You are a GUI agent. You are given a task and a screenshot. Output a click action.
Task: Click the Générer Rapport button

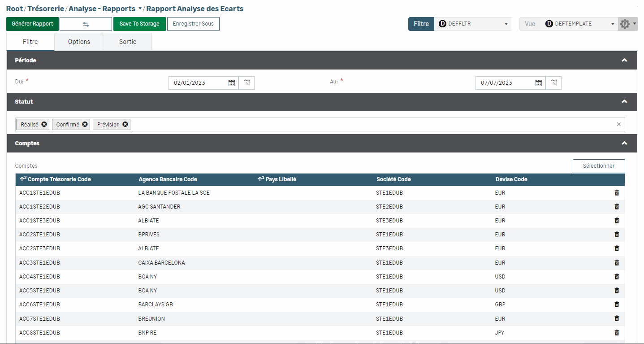[32, 24]
